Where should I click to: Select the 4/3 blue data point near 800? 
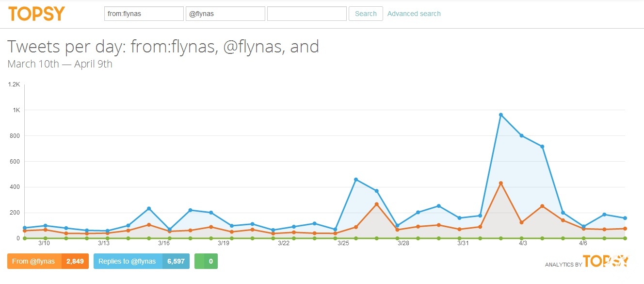click(521, 135)
